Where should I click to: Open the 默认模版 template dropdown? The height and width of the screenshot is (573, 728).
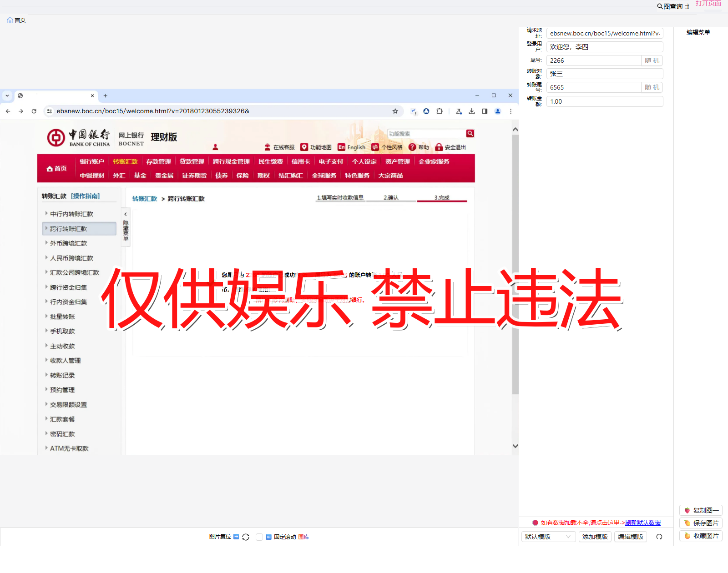548,537
